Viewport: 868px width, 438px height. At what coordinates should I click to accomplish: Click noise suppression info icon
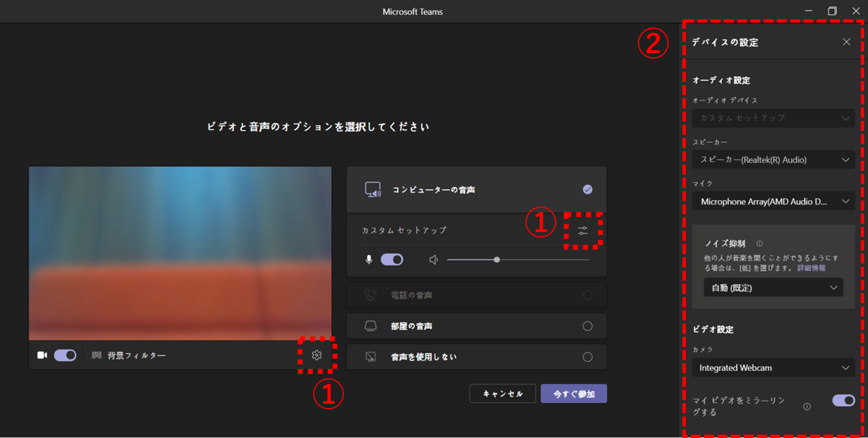click(x=759, y=244)
